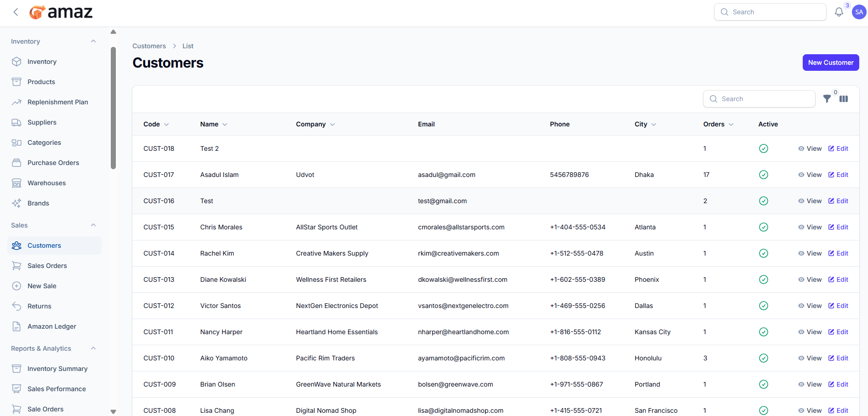The height and width of the screenshot is (416, 868).
Task: Click the Categories icon in sidebar
Action: (17, 142)
